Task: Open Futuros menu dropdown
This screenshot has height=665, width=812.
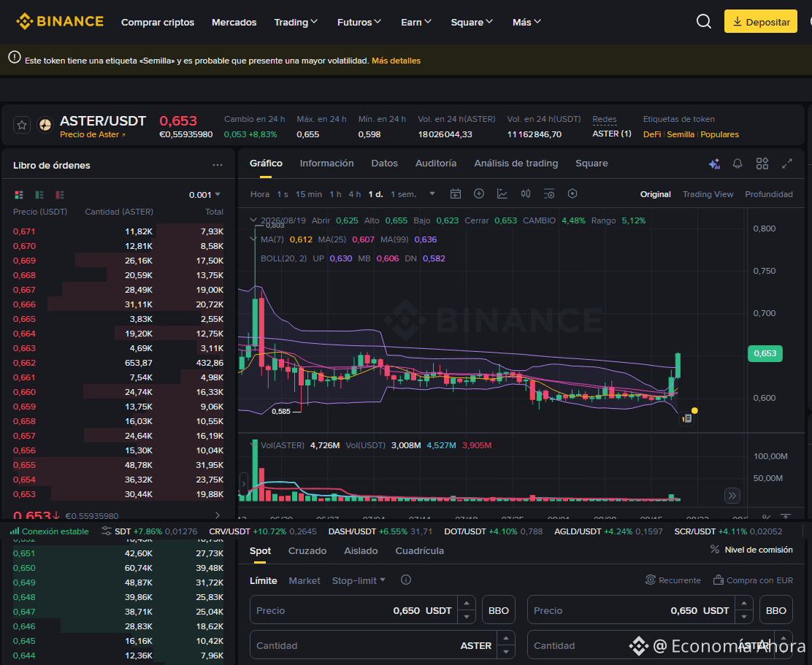Action: pyautogui.click(x=359, y=22)
